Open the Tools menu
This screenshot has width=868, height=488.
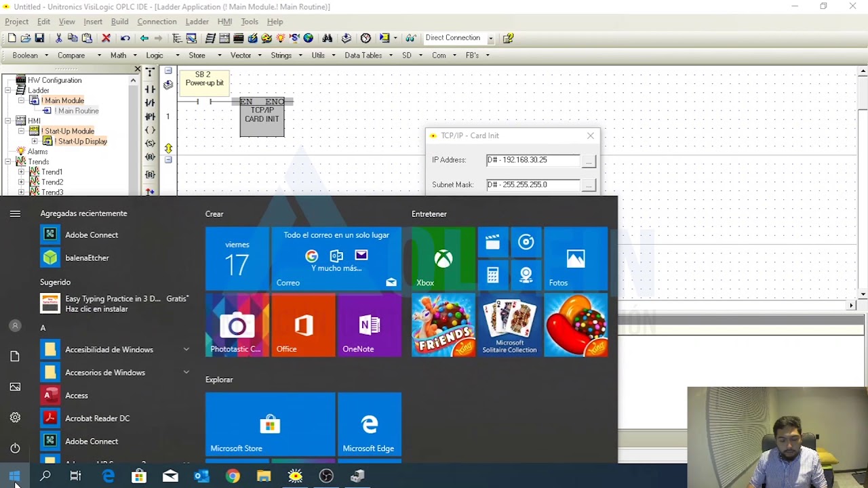[250, 22]
